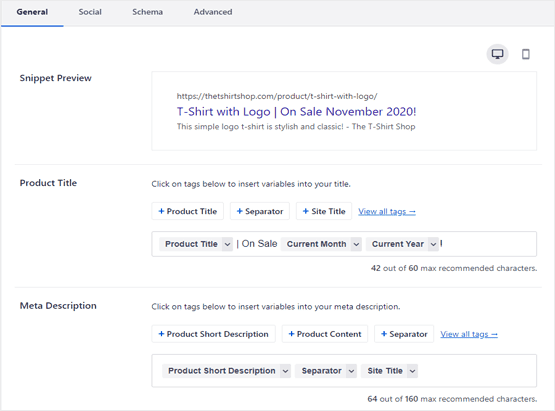Click into the Meta Description input field
This screenshot has width=555, height=411.
tap(344, 371)
